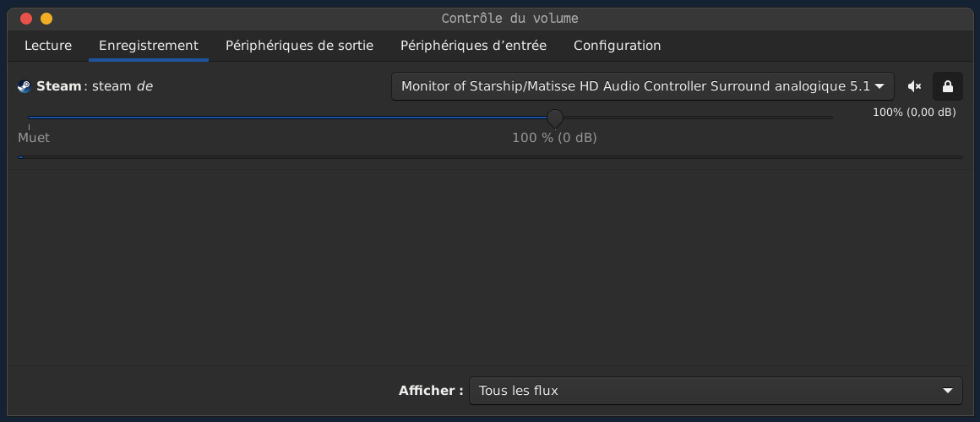Viewport: 980px width, 422px height.
Task: Click the "100% (0,00 dB)" volume readout
Action: (914, 112)
